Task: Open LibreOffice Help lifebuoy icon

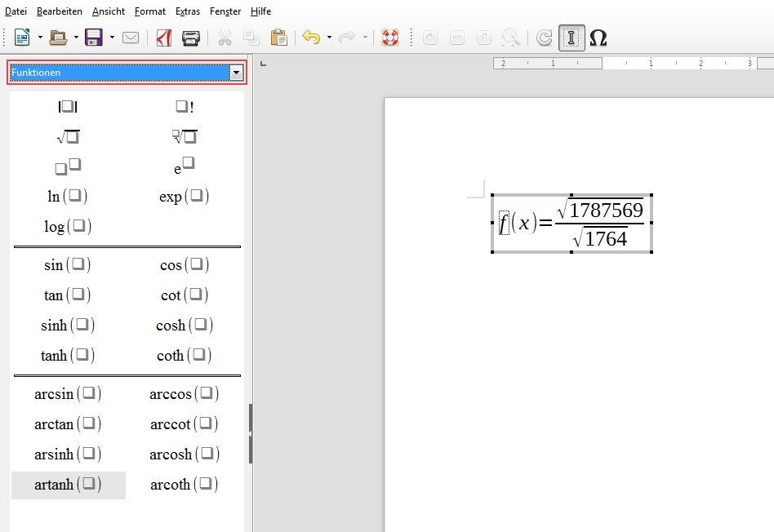Action: (x=389, y=38)
